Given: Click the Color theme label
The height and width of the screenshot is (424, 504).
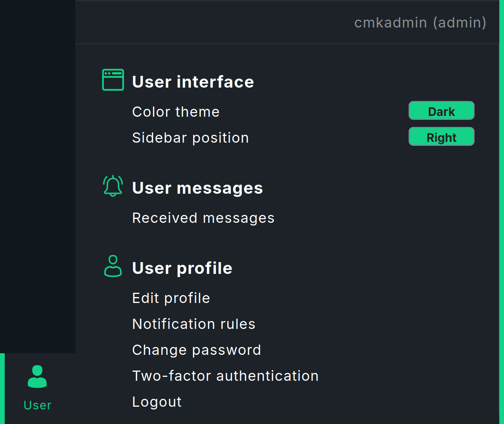Looking at the screenshot, I should coord(176,112).
